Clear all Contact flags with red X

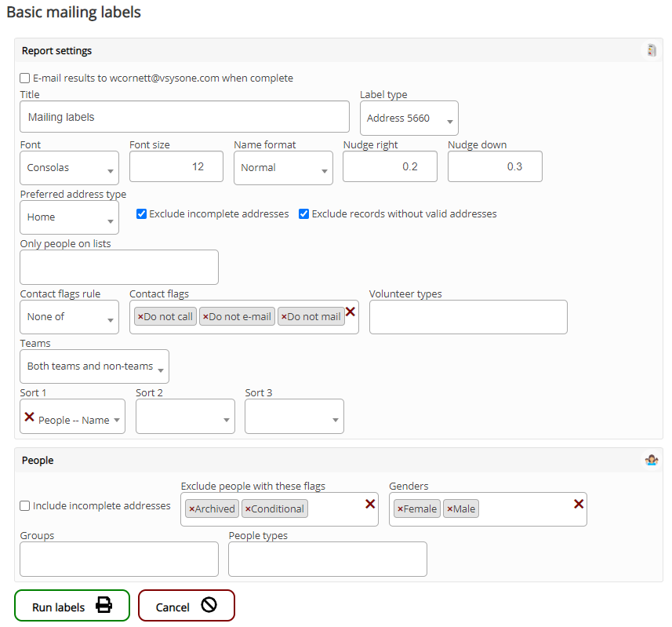pos(351,312)
